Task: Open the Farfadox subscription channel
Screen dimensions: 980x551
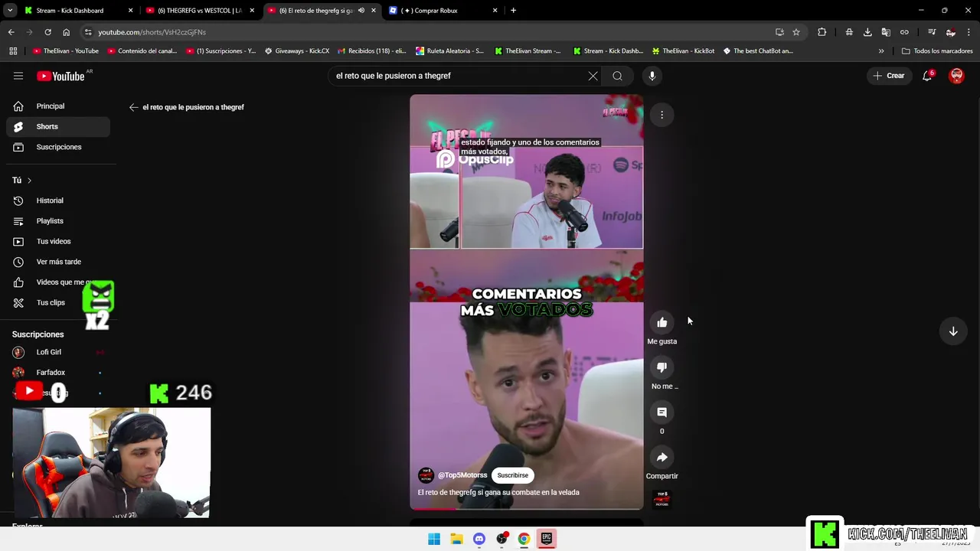Action: pyautogui.click(x=58, y=373)
